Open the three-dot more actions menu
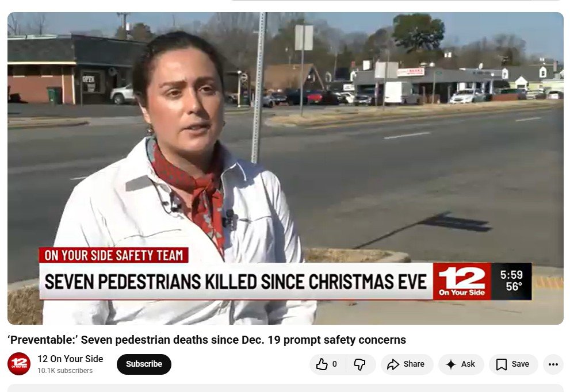This screenshot has height=392, width=570. point(553,364)
